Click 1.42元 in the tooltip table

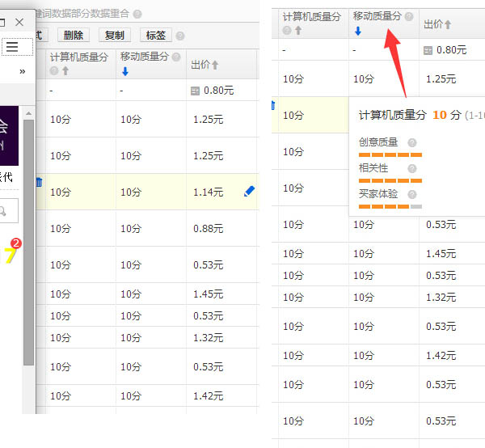[441, 356]
